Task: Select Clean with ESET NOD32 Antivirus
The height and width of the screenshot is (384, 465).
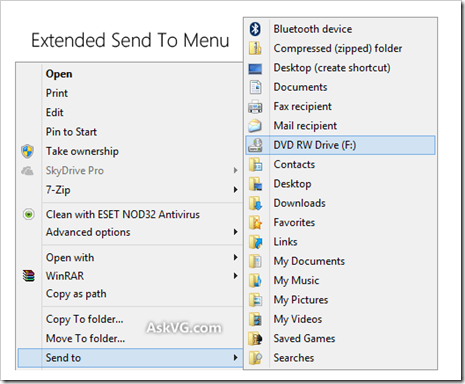Action: (x=123, y=214)
